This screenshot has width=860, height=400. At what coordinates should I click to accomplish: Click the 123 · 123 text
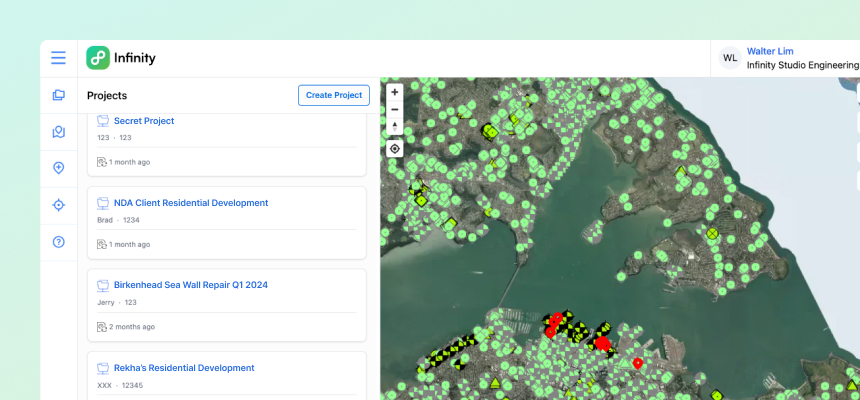click(x=114, y=138)
